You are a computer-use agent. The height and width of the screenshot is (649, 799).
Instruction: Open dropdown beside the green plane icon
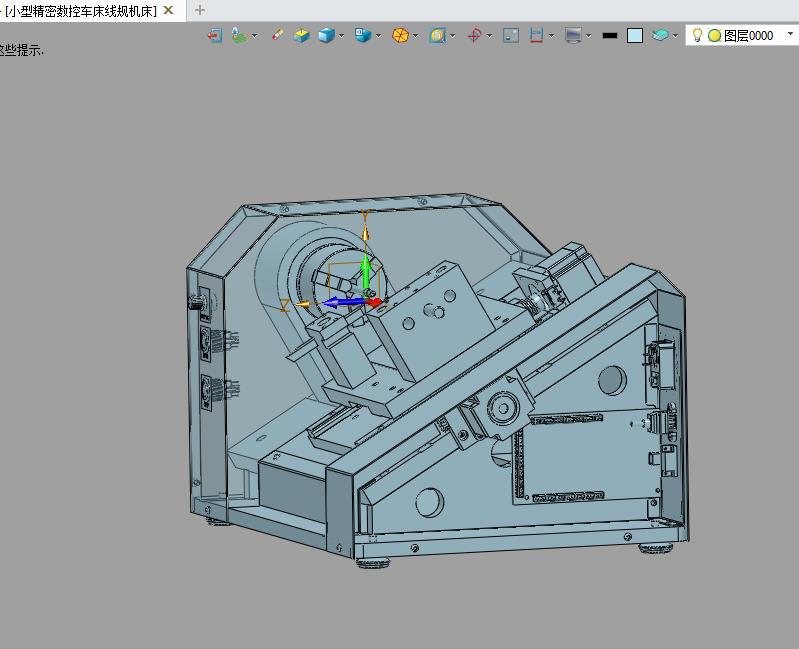(x=254, y=36)
